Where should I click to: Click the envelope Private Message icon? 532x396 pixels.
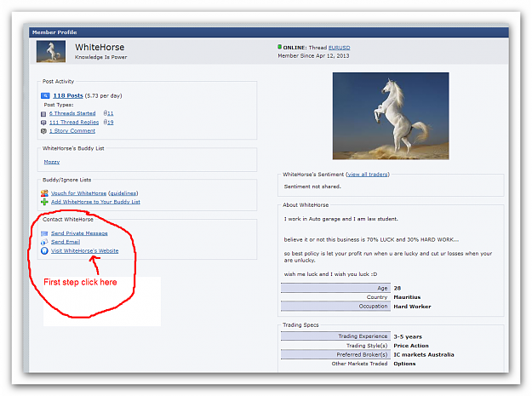click(44, 233)
